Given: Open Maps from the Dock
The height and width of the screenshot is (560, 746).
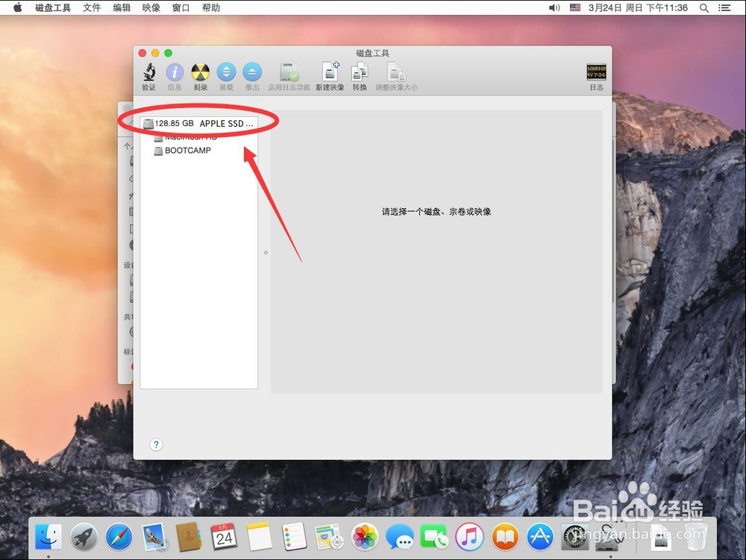Looking at the screenshot, I should (x=329, y=537).
